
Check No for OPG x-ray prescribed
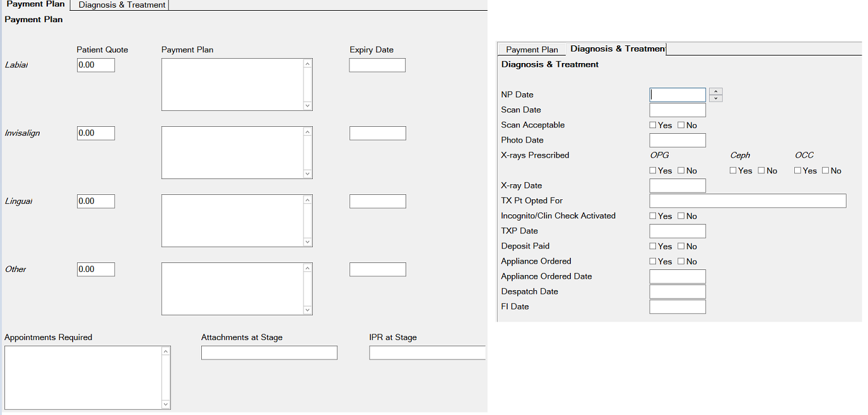click(680, 170)
